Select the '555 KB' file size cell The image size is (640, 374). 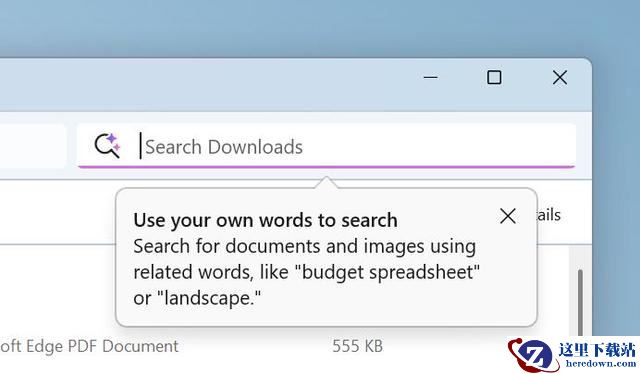coord(358,346)
